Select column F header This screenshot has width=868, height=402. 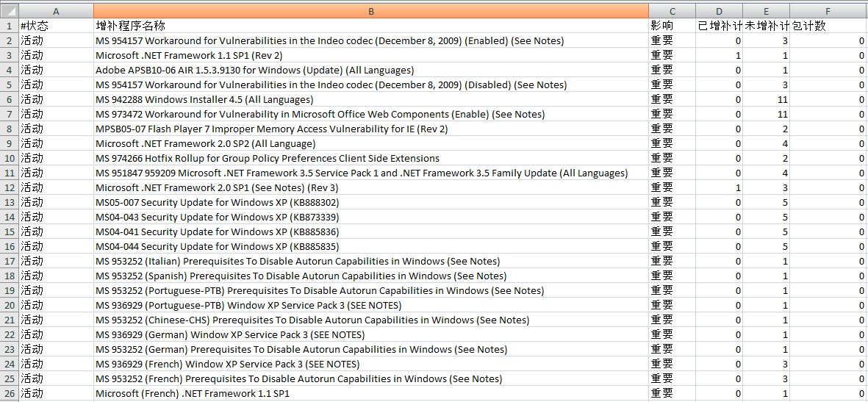(x=829, y=11)
